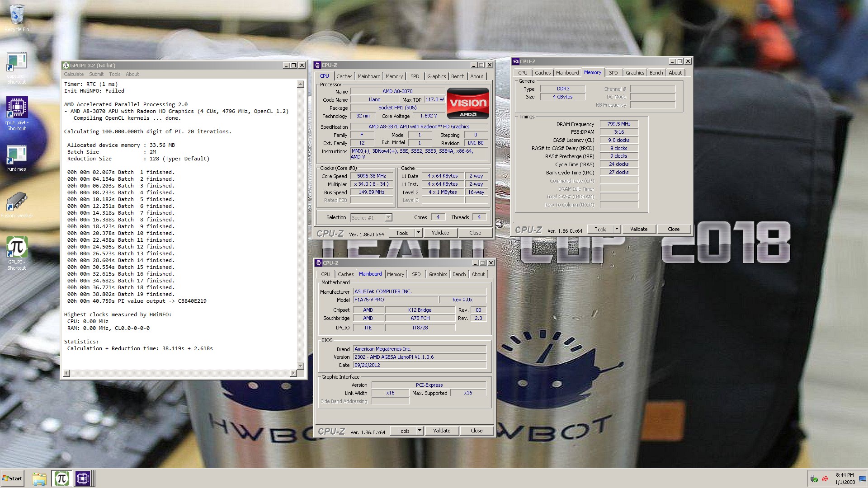Select Caches tab in CPU-Z CPU window
Image resolution: width=868 pixels, height=488 pixels.
pos(344,76)
